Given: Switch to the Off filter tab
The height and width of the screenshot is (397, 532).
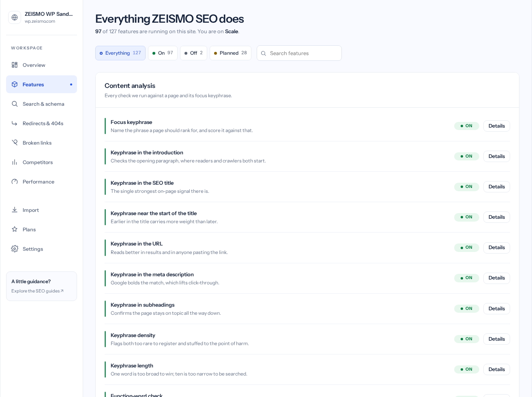Looking at the screenshot, I should (x=193, y=53).
